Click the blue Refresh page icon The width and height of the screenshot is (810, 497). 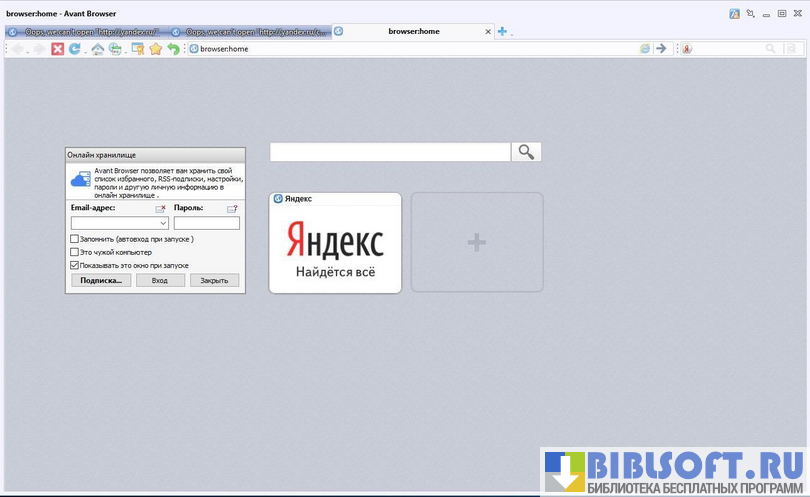pos(74,49)
